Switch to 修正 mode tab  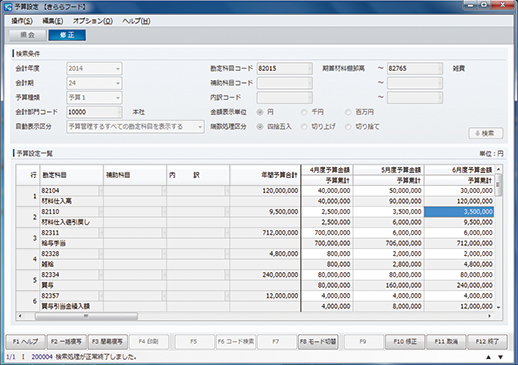(x=67, y=35)
